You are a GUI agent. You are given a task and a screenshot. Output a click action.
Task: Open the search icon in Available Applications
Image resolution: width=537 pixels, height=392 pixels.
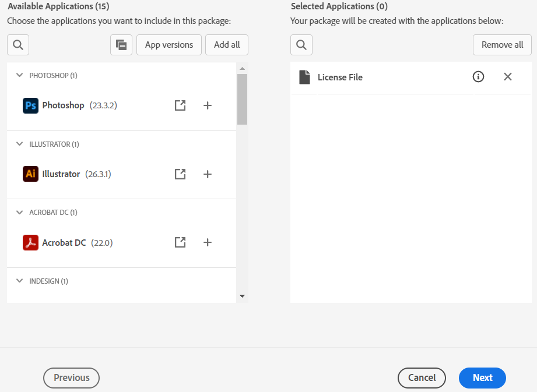pos(17,44)
